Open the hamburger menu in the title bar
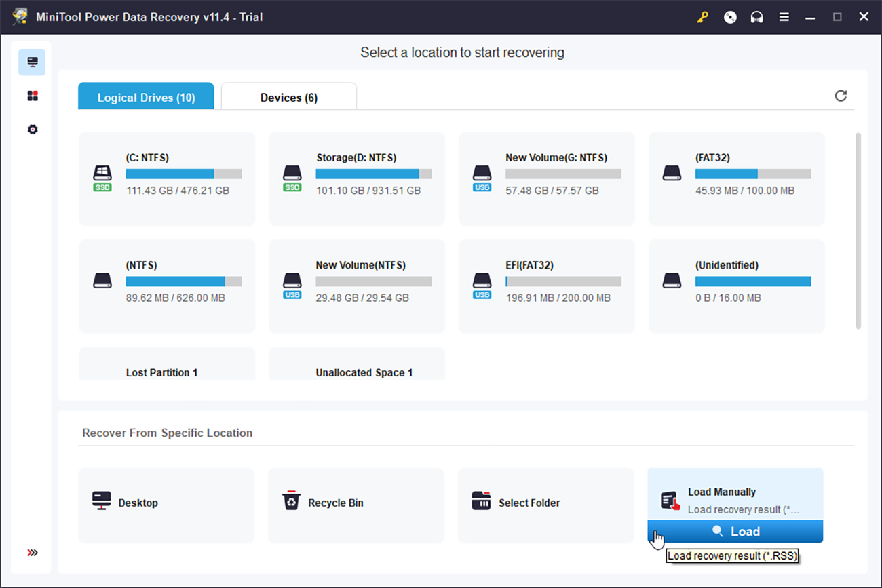 pos(784,17)
